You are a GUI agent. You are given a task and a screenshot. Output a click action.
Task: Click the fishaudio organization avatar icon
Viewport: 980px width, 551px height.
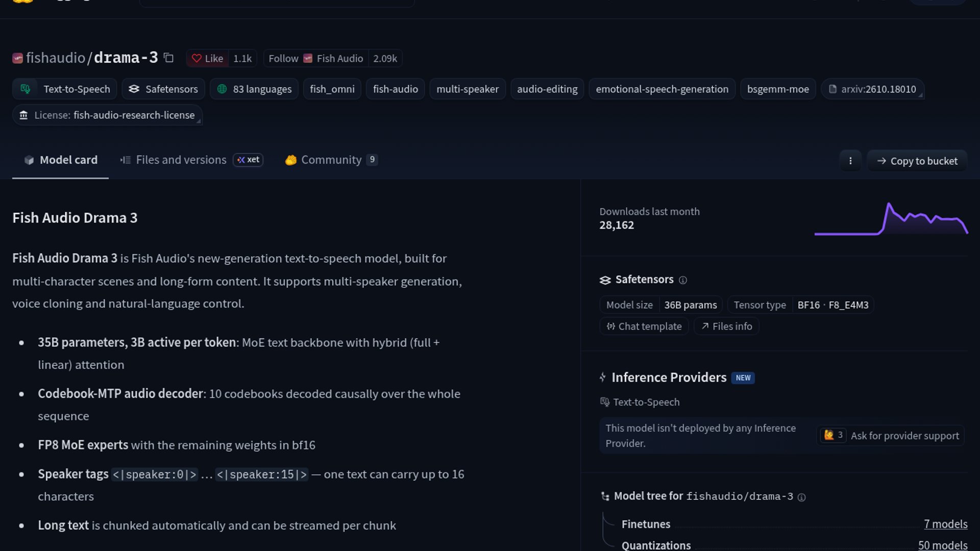tap(18, 58)
